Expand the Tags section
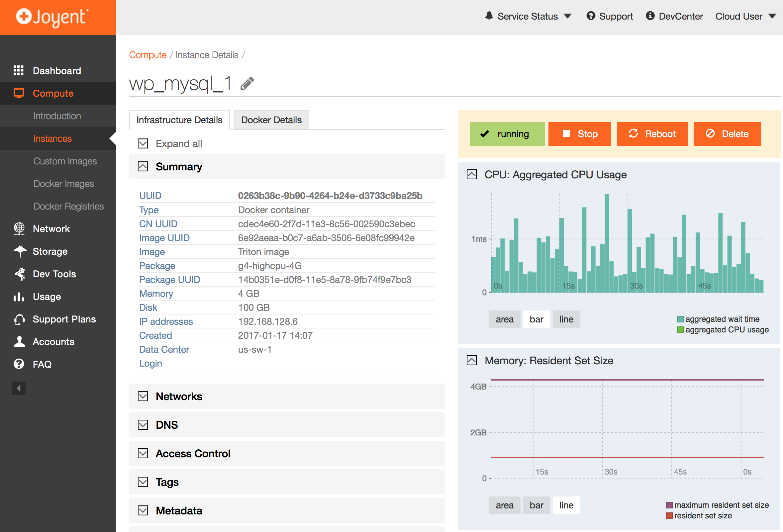This screenshot has height=532, width=783. click(x=166, y=482)
